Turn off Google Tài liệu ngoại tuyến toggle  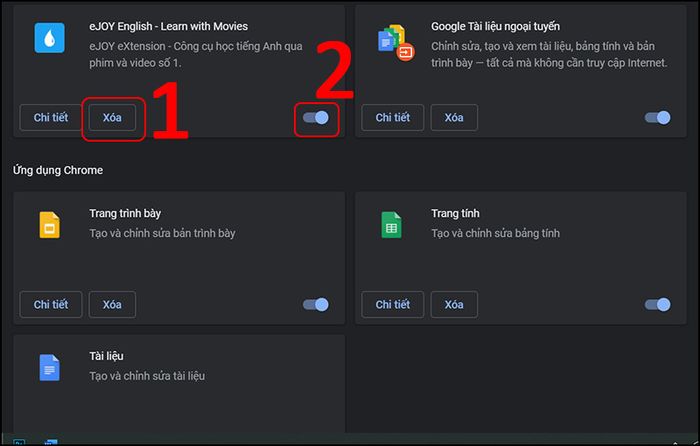click(658, 117)
